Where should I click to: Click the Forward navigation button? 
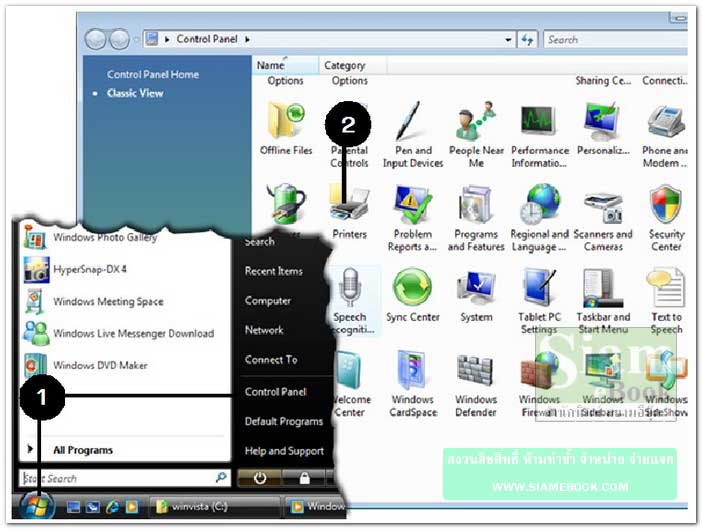[x=120, y=39]
